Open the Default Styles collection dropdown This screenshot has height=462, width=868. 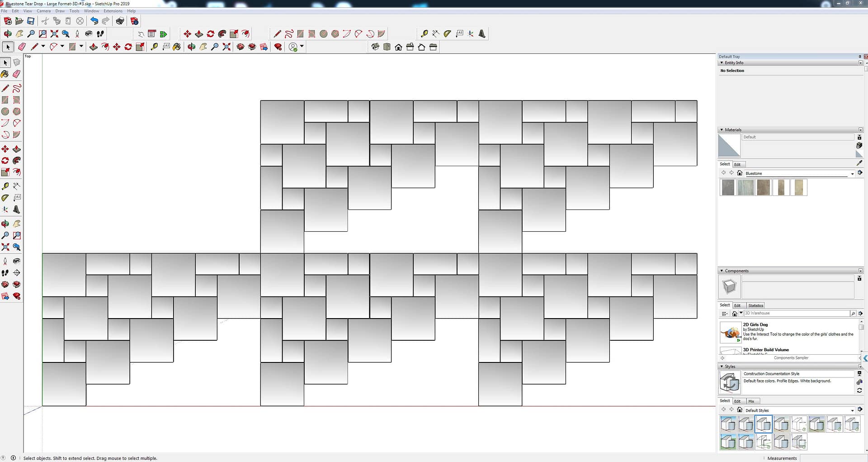pyautogui.click(x=852, y=410)
